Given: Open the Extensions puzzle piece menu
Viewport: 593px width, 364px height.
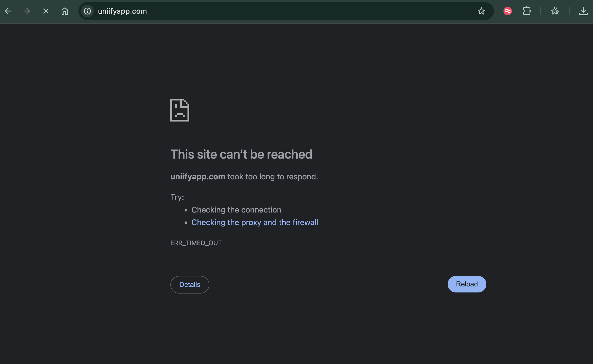Looking at the screenshot, I should point(527,11).
